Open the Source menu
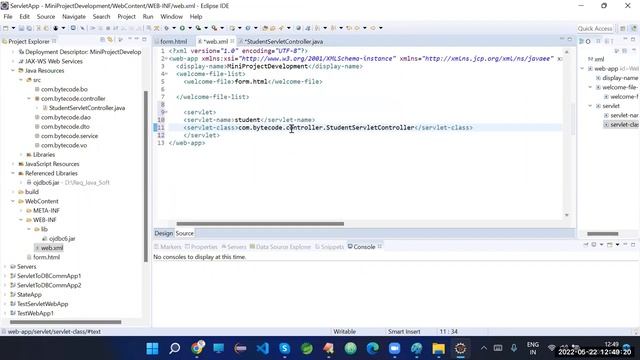 click(46, 17)
